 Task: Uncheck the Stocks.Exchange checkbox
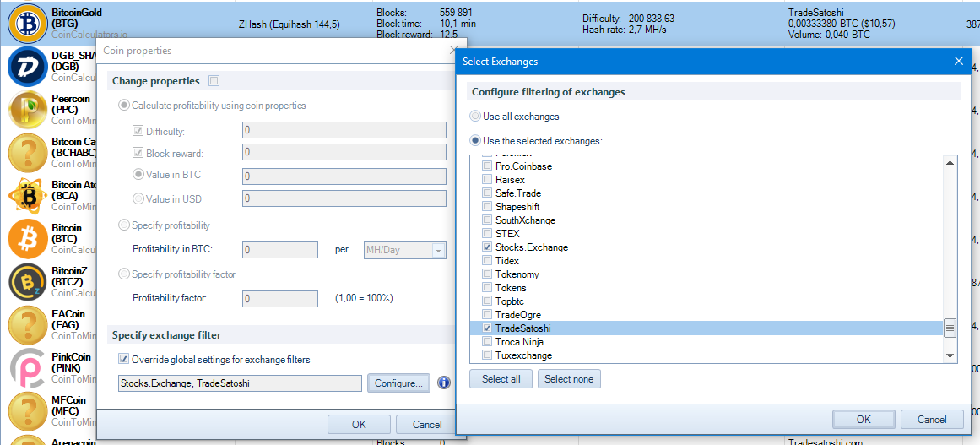click(x=486, y=247)
